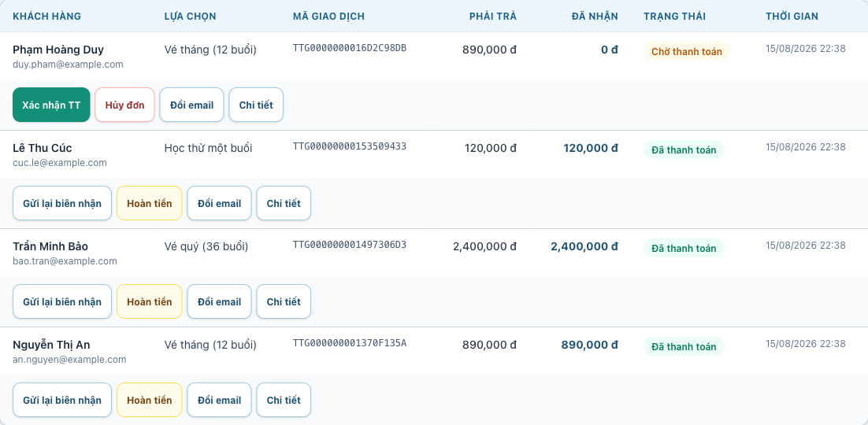Click Hoàn tiền for Trần Minh Bảo
Screen dimensions: 868x425
[x=150, y=301]
